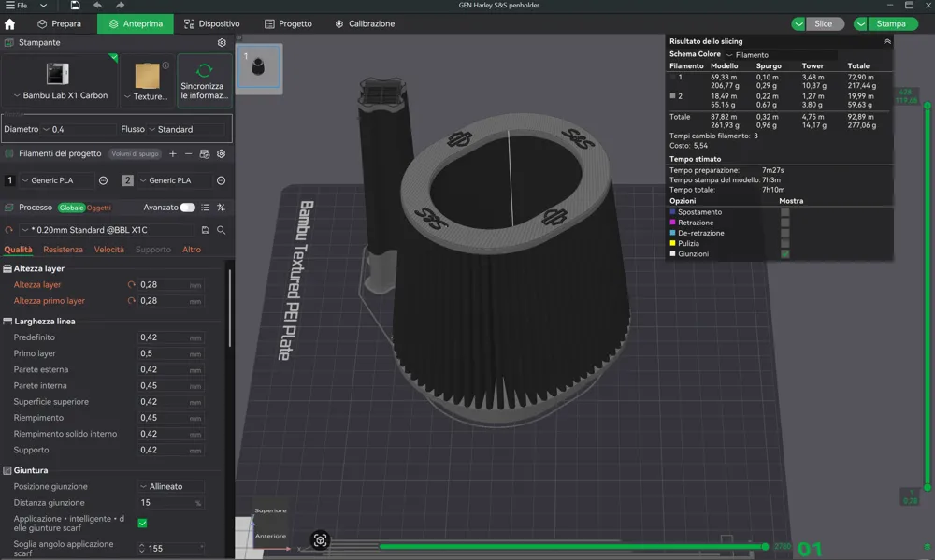Image resolution: width=935 pixels, height=560 pixels.
Task: Switch to the Calibrazione tab
Action: click(365, 24)
